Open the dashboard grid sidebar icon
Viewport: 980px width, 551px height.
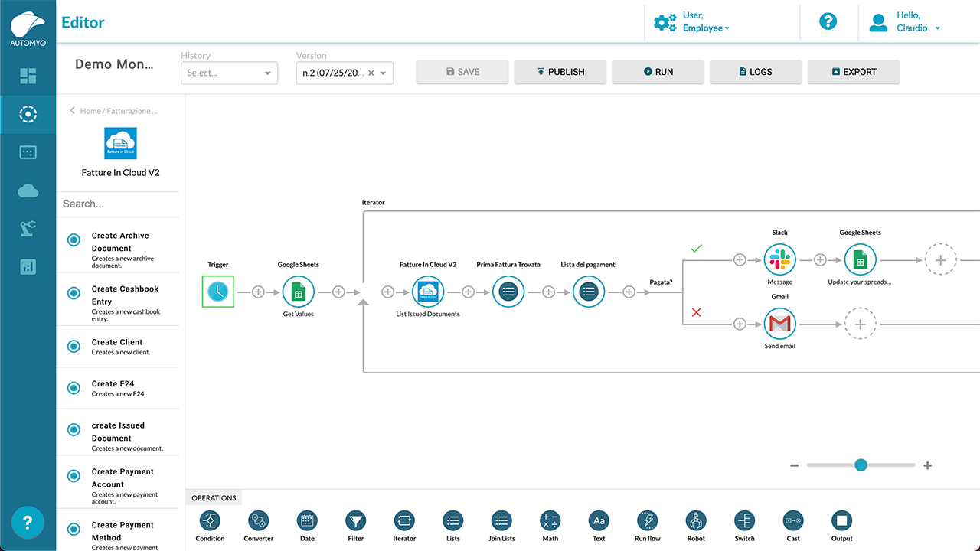coord(28,76)
